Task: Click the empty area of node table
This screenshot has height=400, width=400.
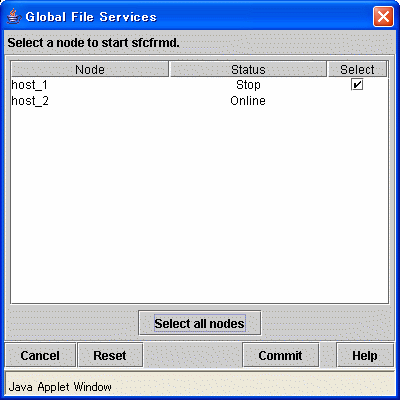Action: click(x=200, y=205)
